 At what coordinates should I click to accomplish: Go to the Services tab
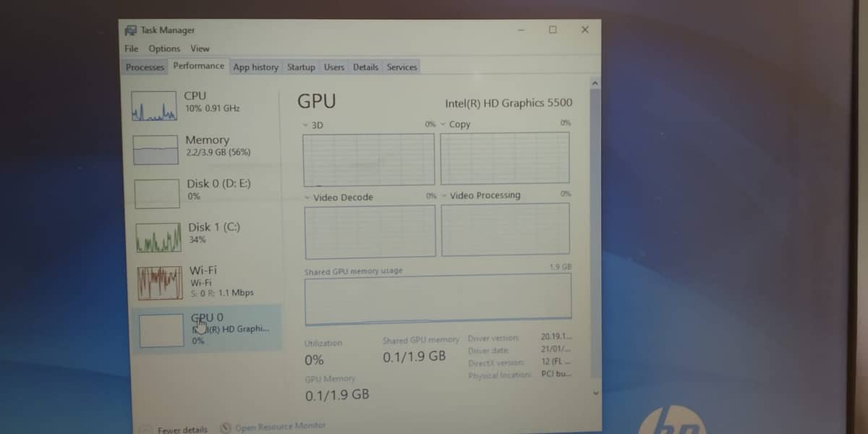[x=401, y=67]
